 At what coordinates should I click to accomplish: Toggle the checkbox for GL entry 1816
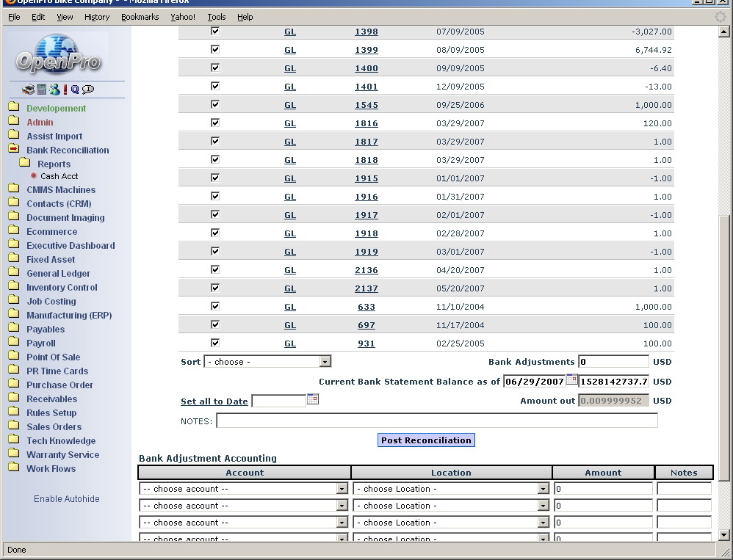tap(215, 123)
